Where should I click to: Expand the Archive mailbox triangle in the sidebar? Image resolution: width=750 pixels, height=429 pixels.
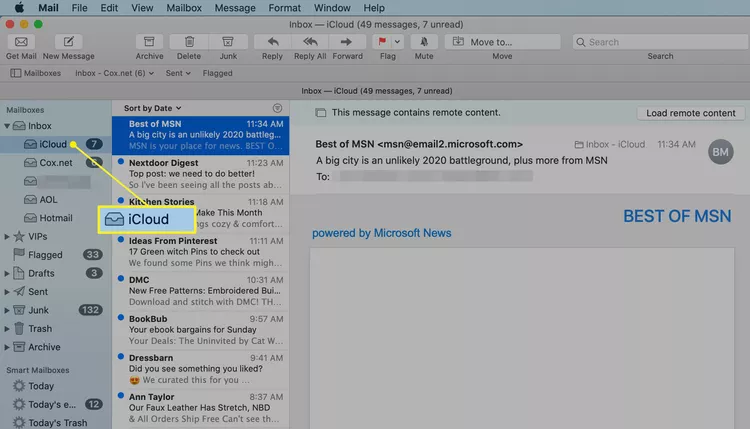tap(7, 347)
